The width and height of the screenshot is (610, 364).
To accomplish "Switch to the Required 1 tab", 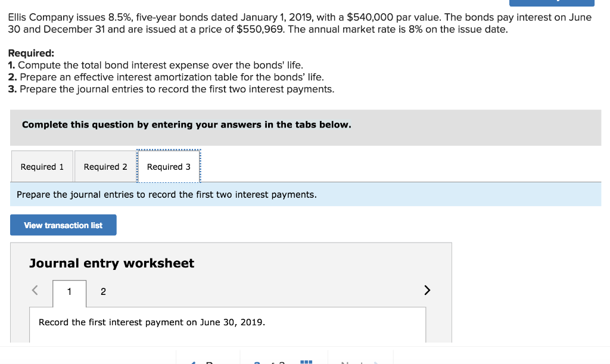I will coord(42,166).
